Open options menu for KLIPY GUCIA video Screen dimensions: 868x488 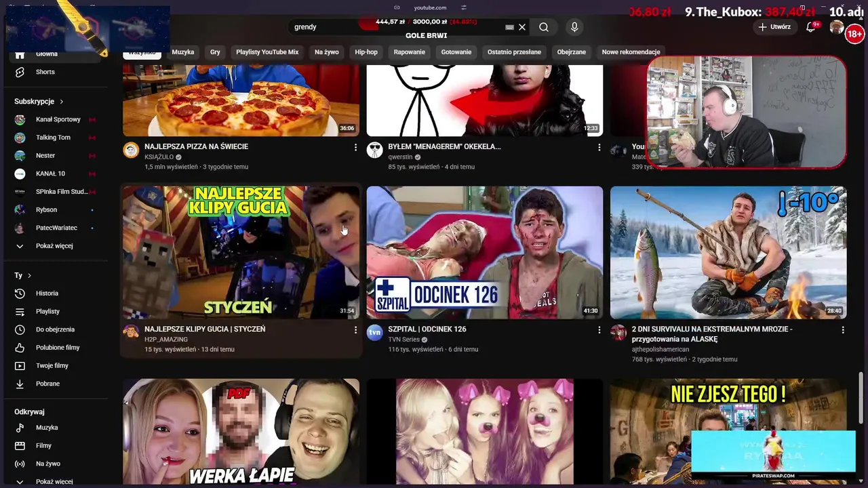tap(355, 330)
